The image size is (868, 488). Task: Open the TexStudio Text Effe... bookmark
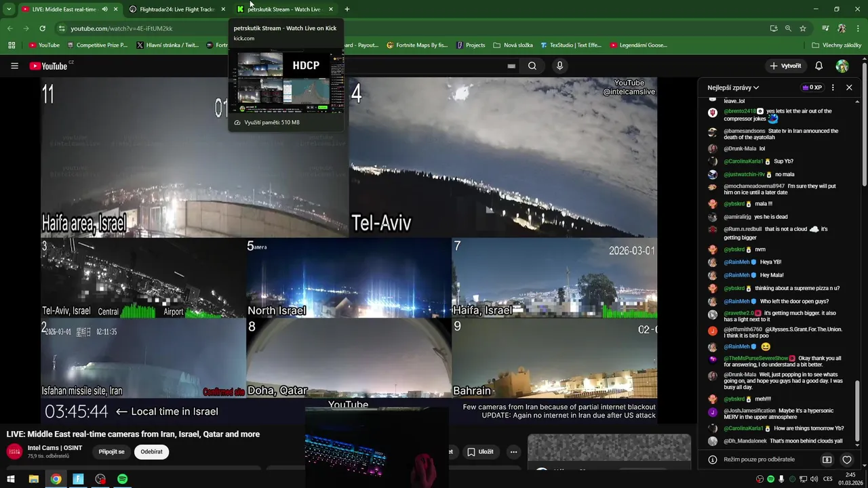tap(571, 45)
